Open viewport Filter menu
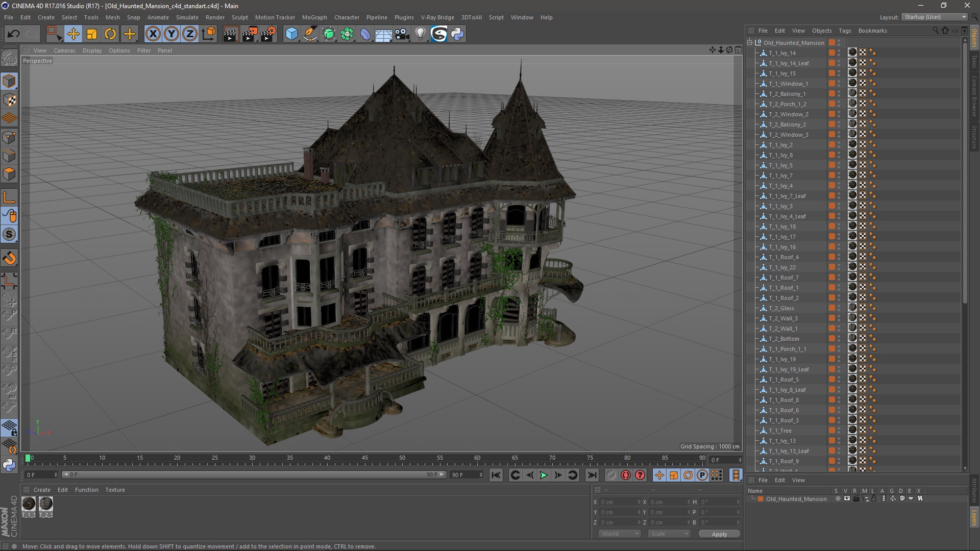Image resolution: width=980 pixels, height=551 pixels. pyautogui.click(x=144, y=51)
